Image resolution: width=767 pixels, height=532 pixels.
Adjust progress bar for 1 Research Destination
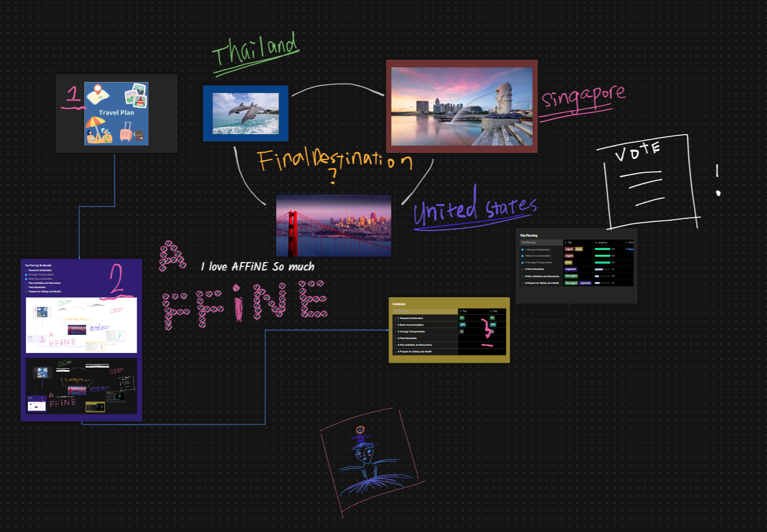(x=603, y=249)
